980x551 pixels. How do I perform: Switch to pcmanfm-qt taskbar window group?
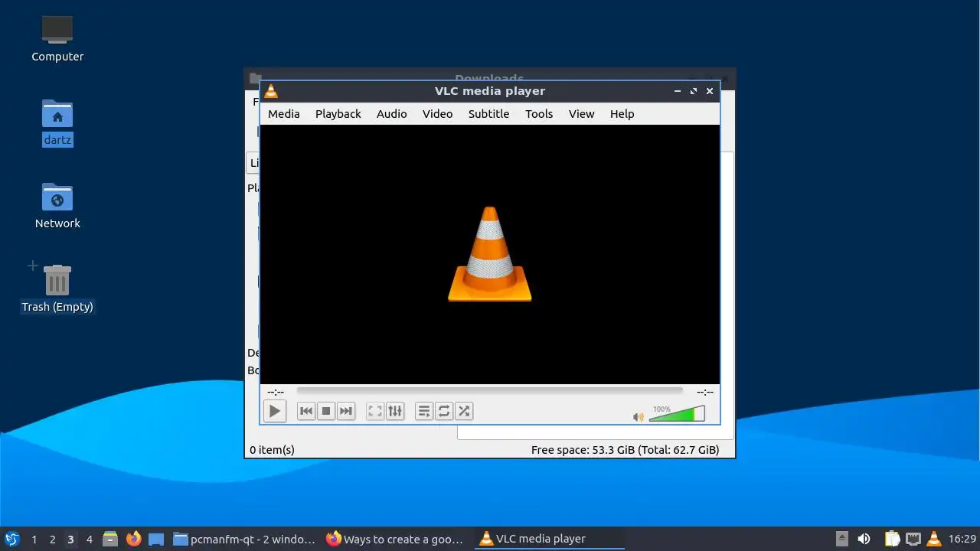244,539
